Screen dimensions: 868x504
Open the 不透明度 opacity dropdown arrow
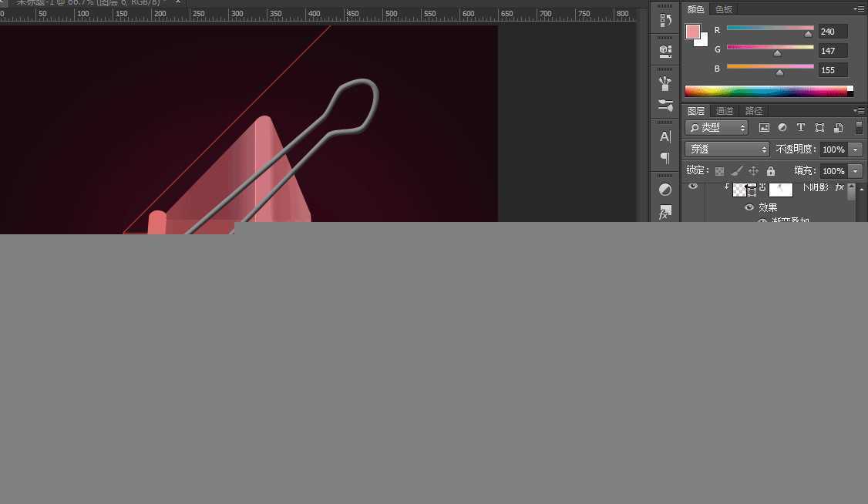point(856,150)
